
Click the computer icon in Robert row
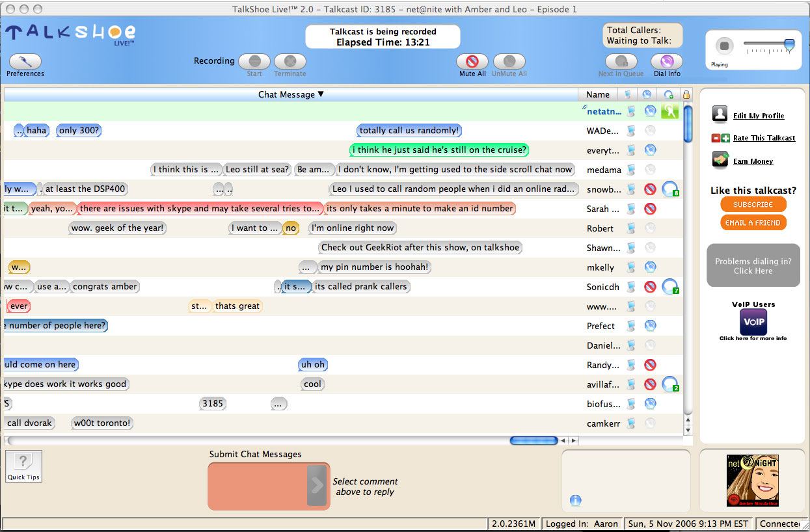[630, 228]
